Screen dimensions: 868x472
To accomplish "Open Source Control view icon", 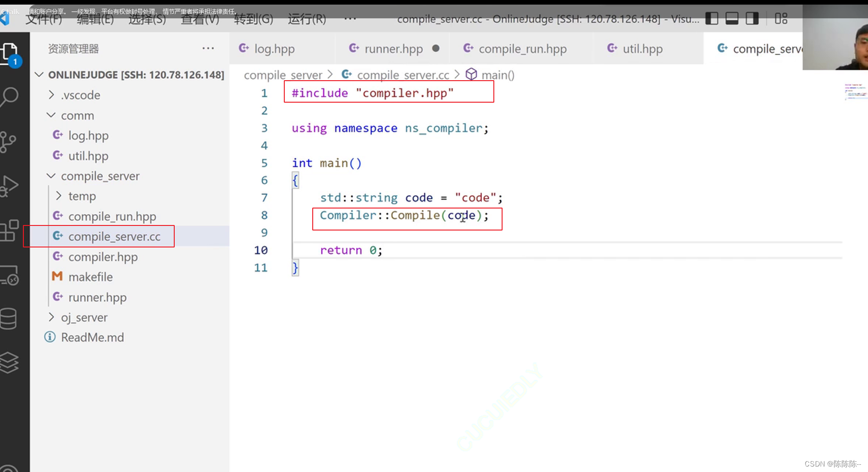I will coord(8,142).
